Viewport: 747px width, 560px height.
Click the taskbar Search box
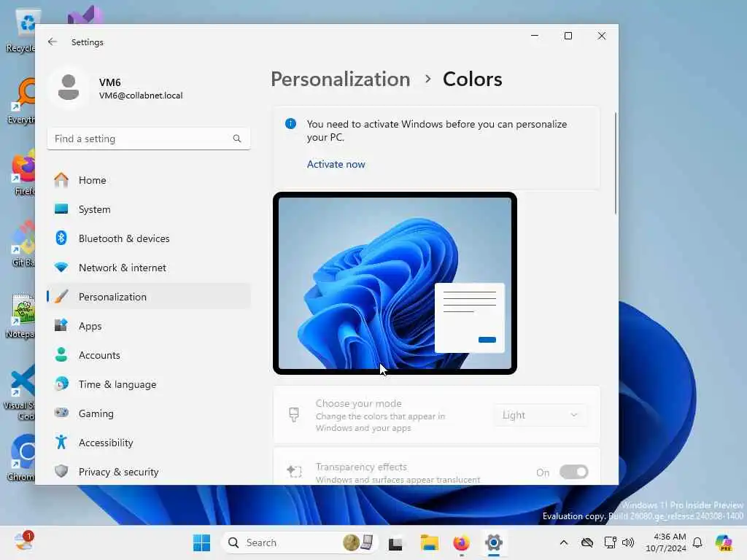pos(300,542)
